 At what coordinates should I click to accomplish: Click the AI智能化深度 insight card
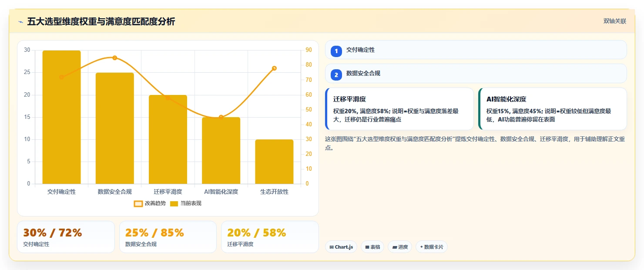coord(552,109)
